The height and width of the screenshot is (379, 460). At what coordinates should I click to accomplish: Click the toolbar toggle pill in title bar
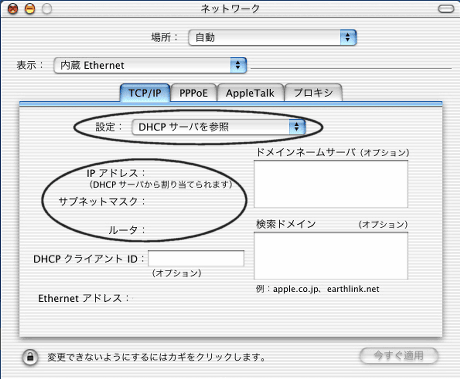pos(446,9)
